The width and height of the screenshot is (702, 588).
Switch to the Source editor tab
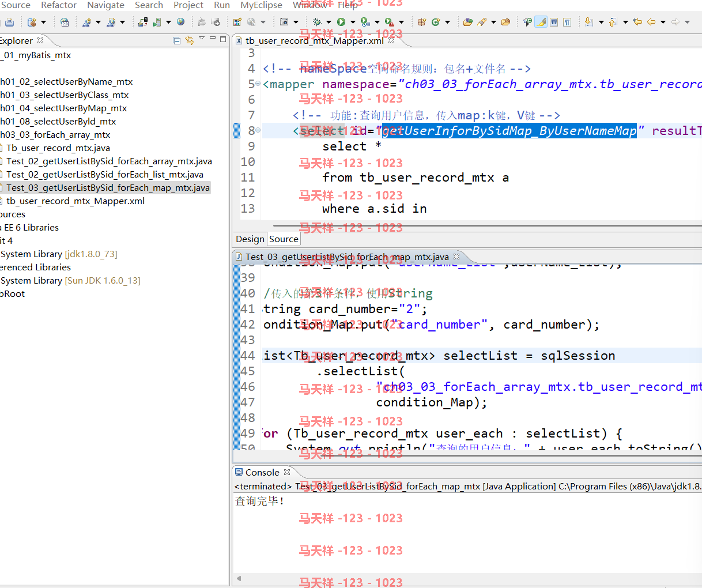click(284, 239)
